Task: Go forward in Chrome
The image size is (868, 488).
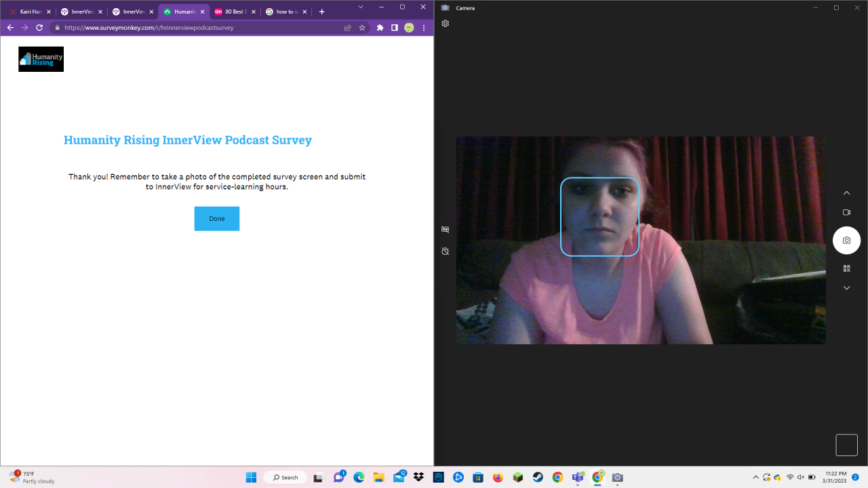Action: pos(24,28)
